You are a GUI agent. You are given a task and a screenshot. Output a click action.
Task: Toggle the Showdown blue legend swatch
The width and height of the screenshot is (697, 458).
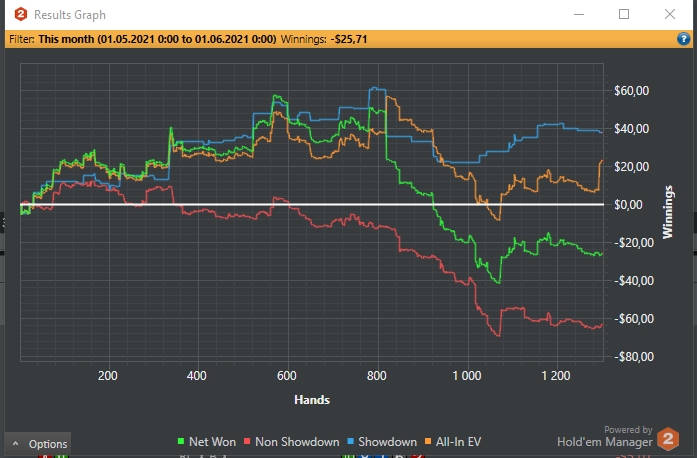point(350,442)
